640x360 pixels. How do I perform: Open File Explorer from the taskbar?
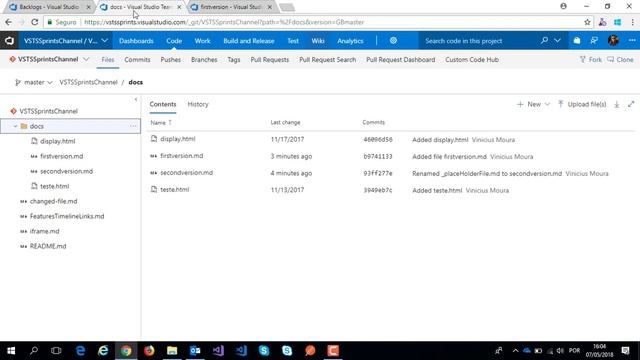[x=172, y=351]
